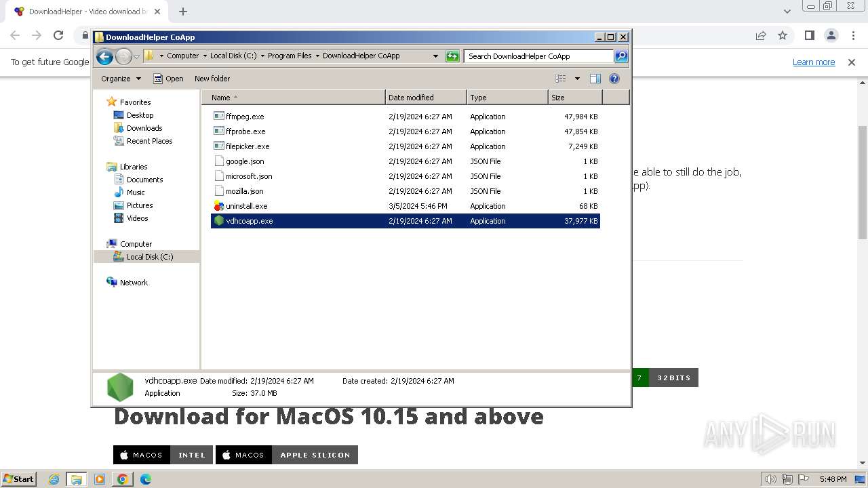868x488 pixels.
Task: Click the Learn more link
Action: 814,62
